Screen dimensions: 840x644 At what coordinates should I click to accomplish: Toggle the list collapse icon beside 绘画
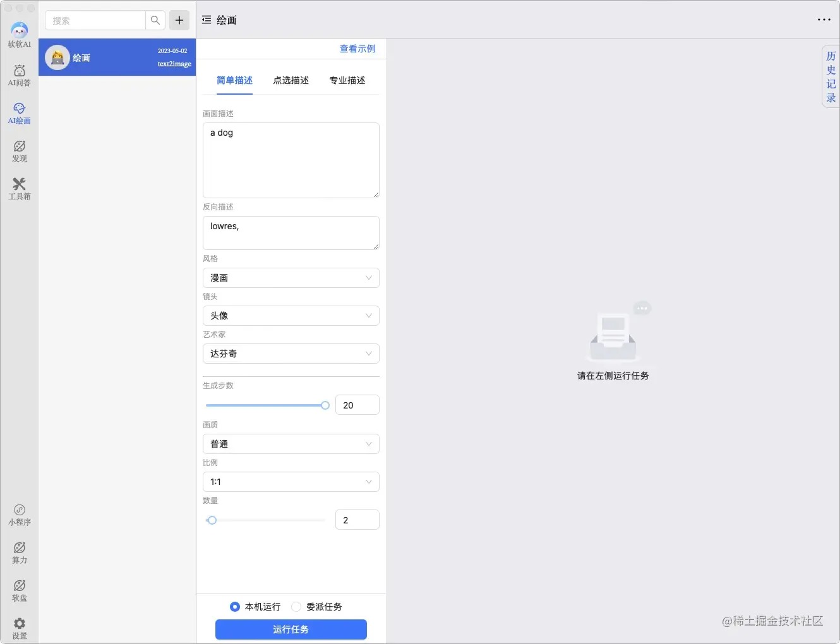[207, 20]
